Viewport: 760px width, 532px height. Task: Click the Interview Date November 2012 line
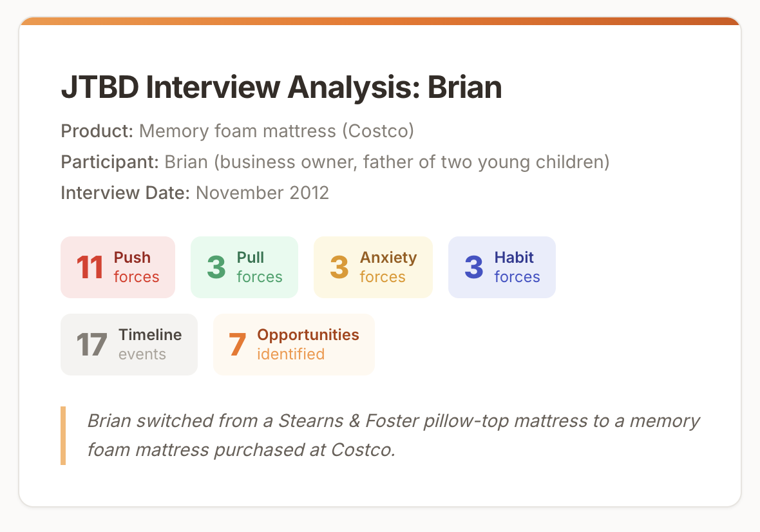(195, 193)
